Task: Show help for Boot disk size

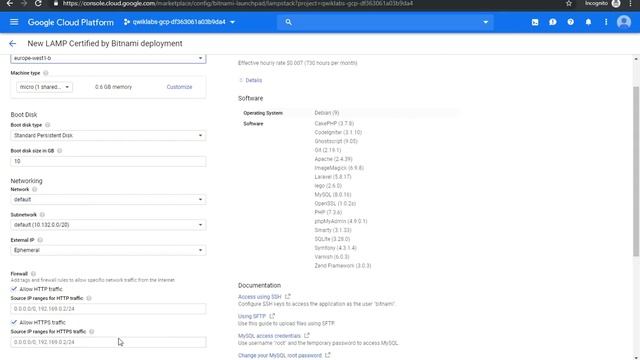Action: tap(60, 151)
